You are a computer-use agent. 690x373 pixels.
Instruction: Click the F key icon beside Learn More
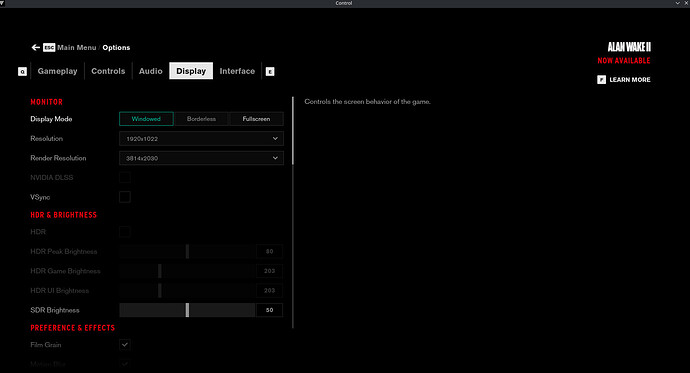click(602, 80)
